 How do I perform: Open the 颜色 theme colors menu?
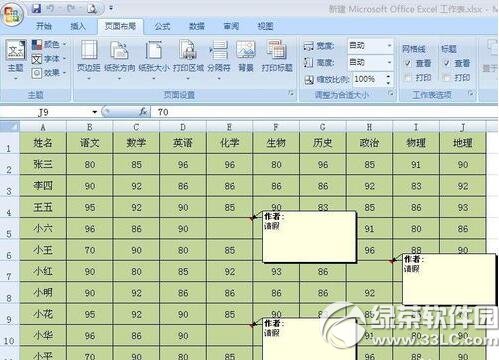[x=49, y=44]
